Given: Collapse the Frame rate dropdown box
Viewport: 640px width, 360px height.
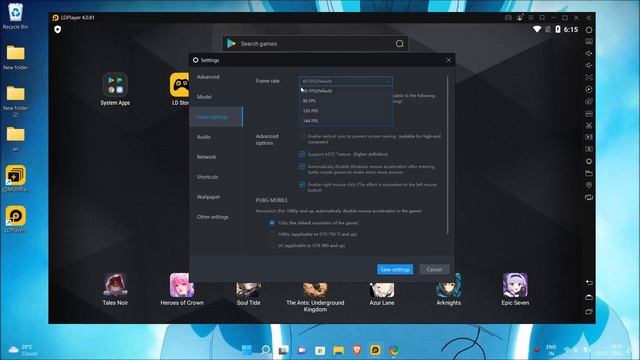Looking at the screenshot, I should [x=346, y=81].
